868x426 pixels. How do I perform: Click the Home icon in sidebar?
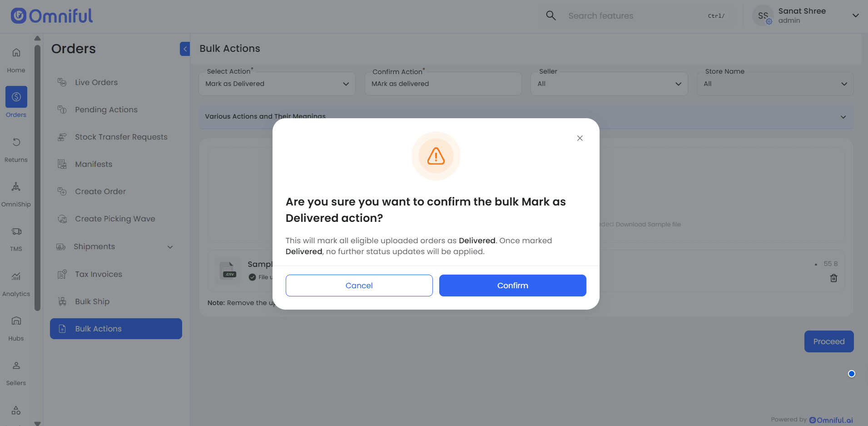pos(16,53)
